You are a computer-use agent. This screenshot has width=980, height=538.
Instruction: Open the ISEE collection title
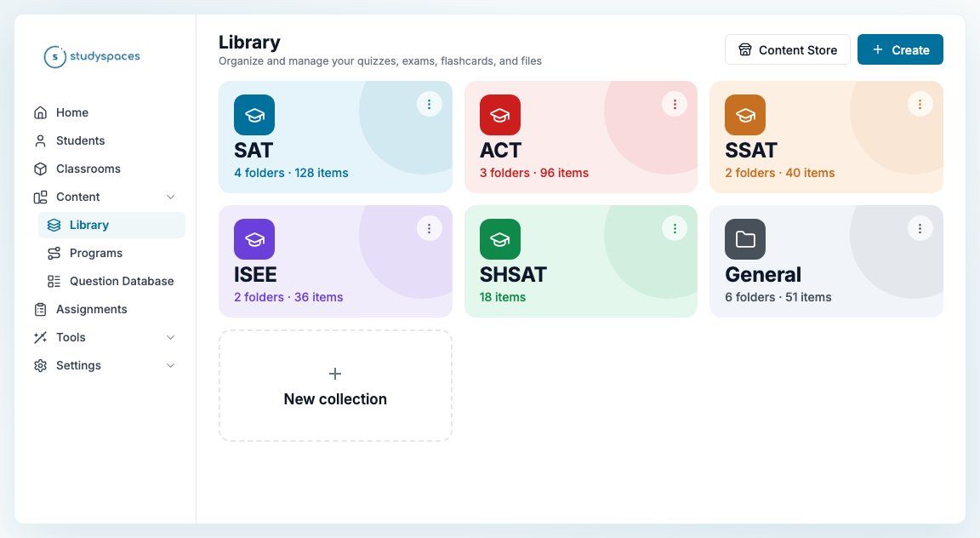pos(255,275)
